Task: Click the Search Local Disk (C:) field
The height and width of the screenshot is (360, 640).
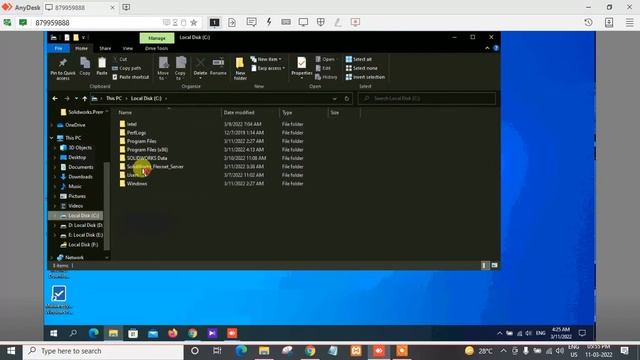Action: pos(427,98)
